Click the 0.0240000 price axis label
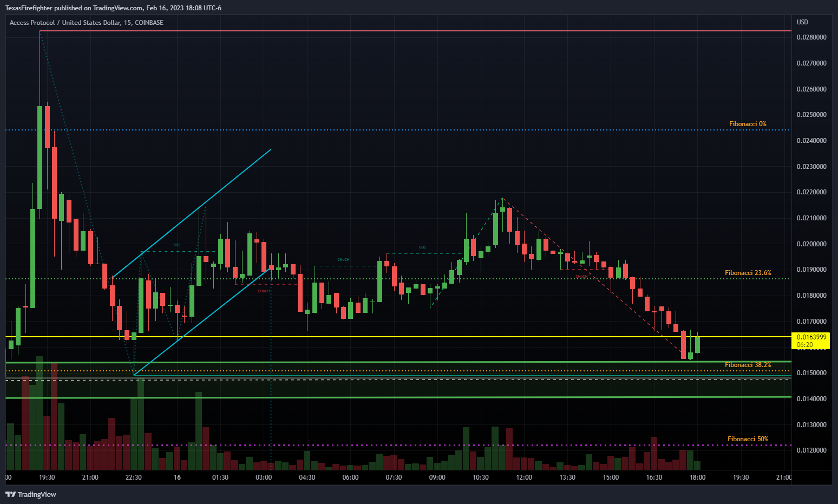838x504 pixels. click(x=811, y=141)
